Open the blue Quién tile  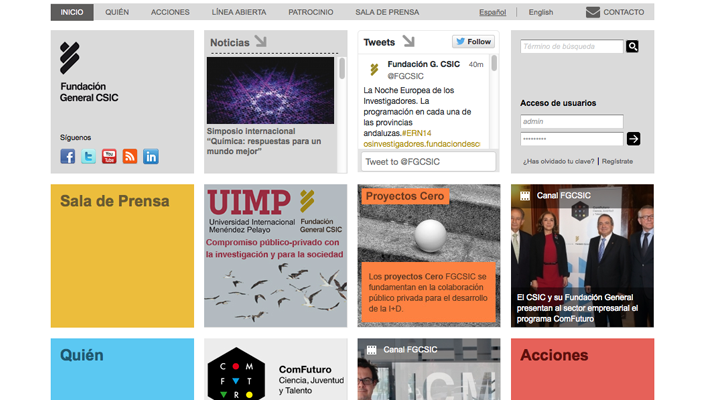point(122,369)
